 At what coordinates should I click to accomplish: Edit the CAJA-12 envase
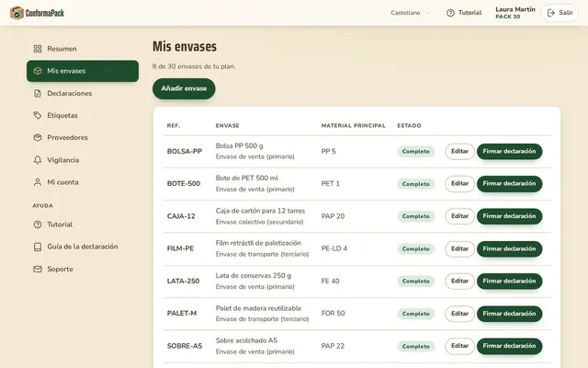(x=459, y=216)
